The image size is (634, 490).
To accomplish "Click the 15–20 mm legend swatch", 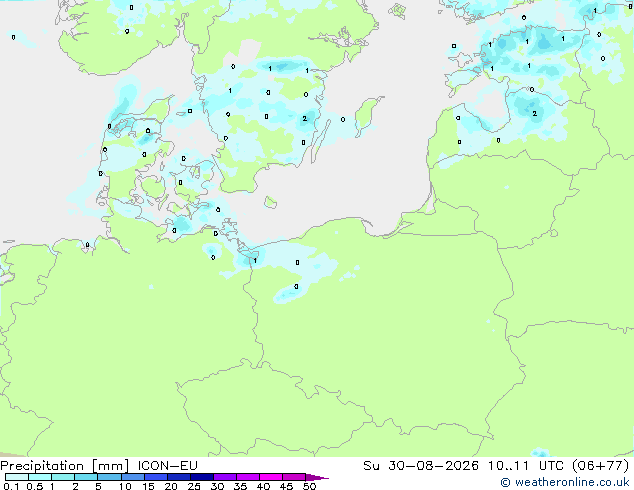I will coord(156,477).
